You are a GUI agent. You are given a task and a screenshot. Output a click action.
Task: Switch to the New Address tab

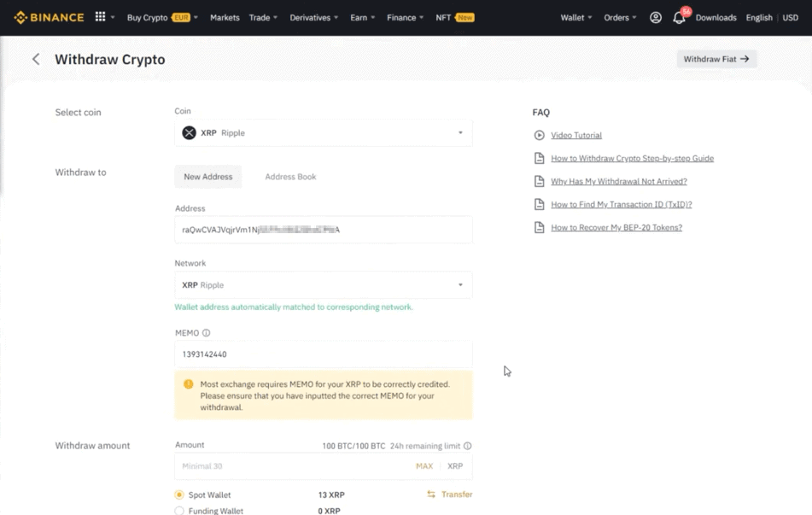click(x=208, y=177)
